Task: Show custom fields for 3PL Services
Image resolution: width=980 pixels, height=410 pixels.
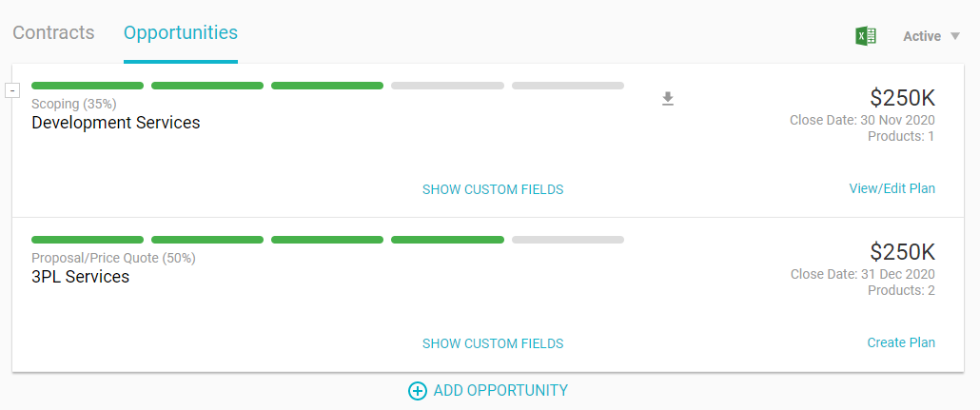Action: [x=493, y=343]
